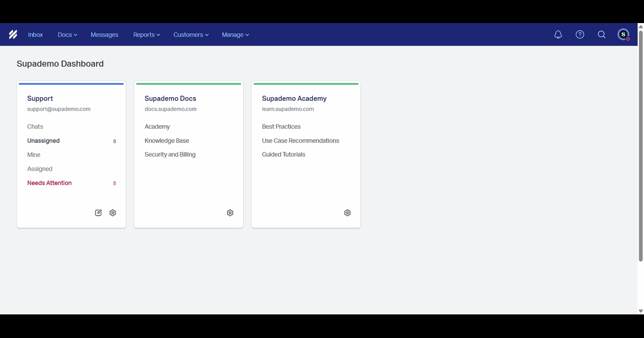644x338 pixels.
Task: Expand the Customers dropdown menu
Action: click(x=191, y=35)
